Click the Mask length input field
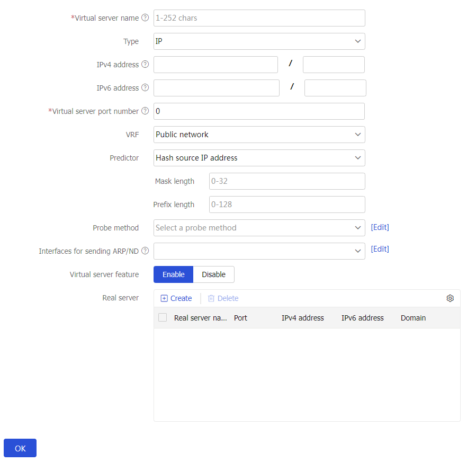 287,181
